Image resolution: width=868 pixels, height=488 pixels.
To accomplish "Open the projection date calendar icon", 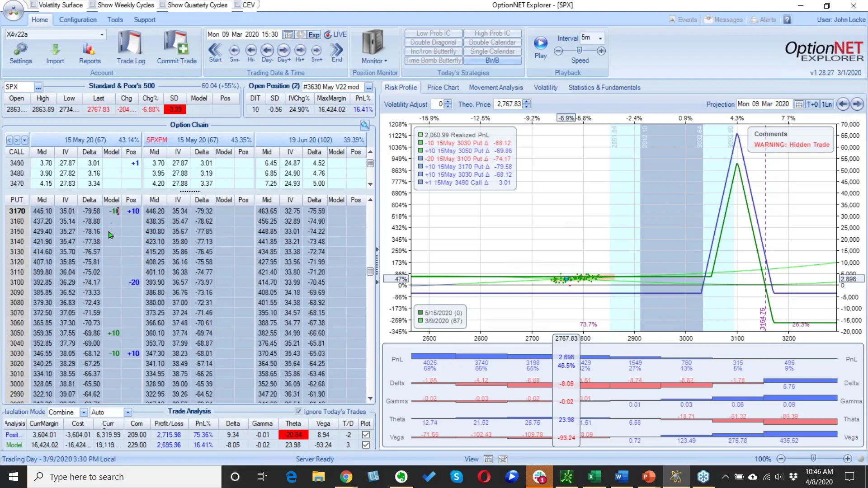I will [799, 104].
